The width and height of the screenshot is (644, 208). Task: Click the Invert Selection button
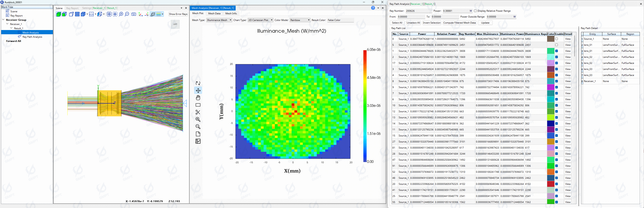(x=432, y=23)
